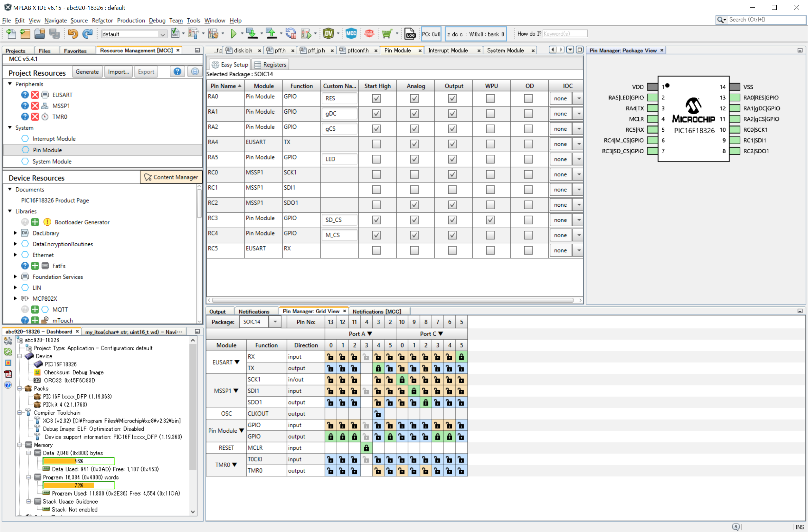Image resolution: width=808 pixels, height=532 pixels.
Task: Toggle Analog checkbox for RA4
Action: [414, 144]
